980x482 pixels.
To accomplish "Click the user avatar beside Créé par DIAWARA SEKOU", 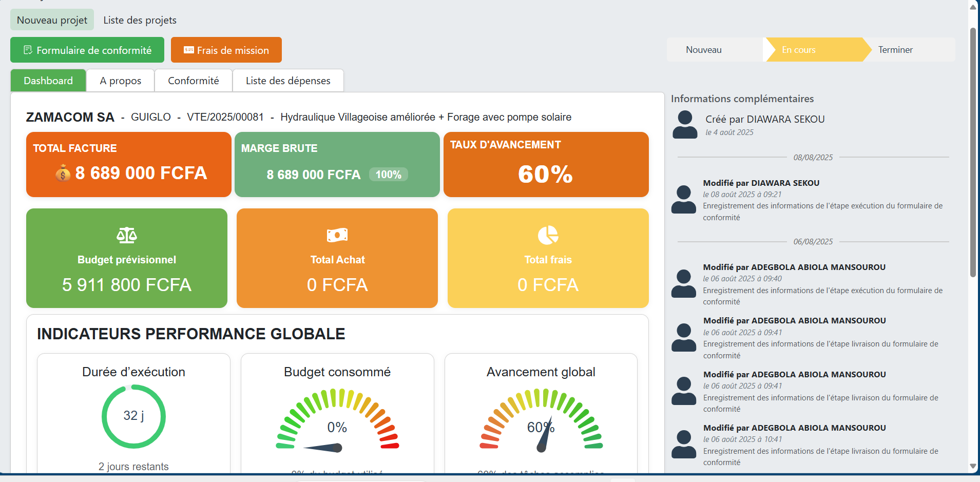I will [x=685, y=125].
